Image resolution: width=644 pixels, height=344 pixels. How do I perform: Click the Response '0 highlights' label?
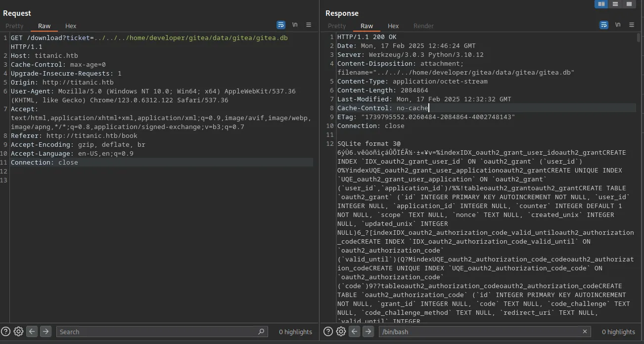(x=618, y=332)
